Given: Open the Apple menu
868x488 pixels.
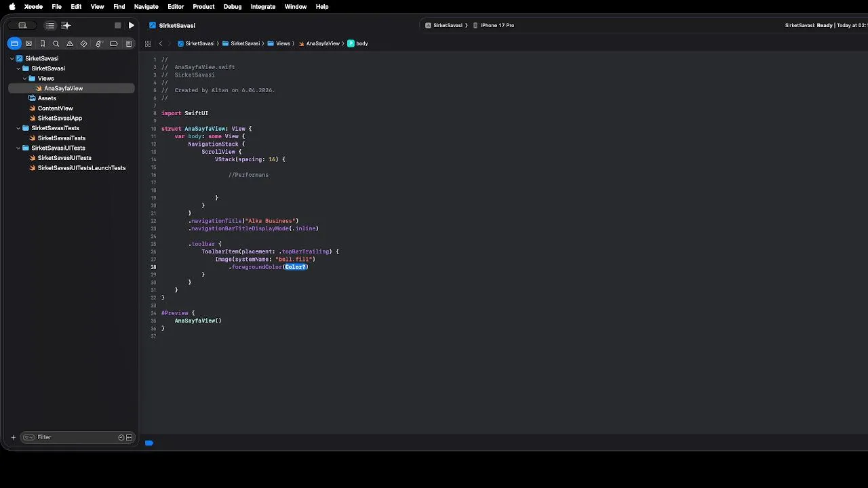Looking at the screenshot, I should tap(12, 7).
